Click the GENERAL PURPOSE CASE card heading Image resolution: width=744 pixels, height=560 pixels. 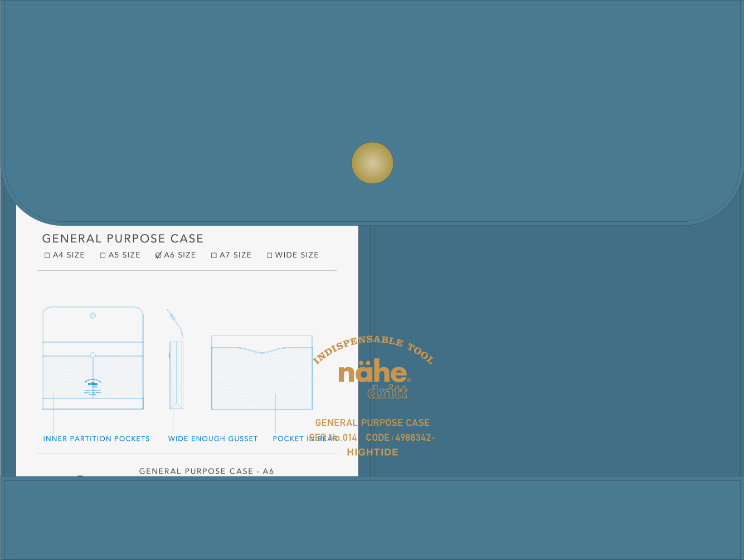[123, 238]
